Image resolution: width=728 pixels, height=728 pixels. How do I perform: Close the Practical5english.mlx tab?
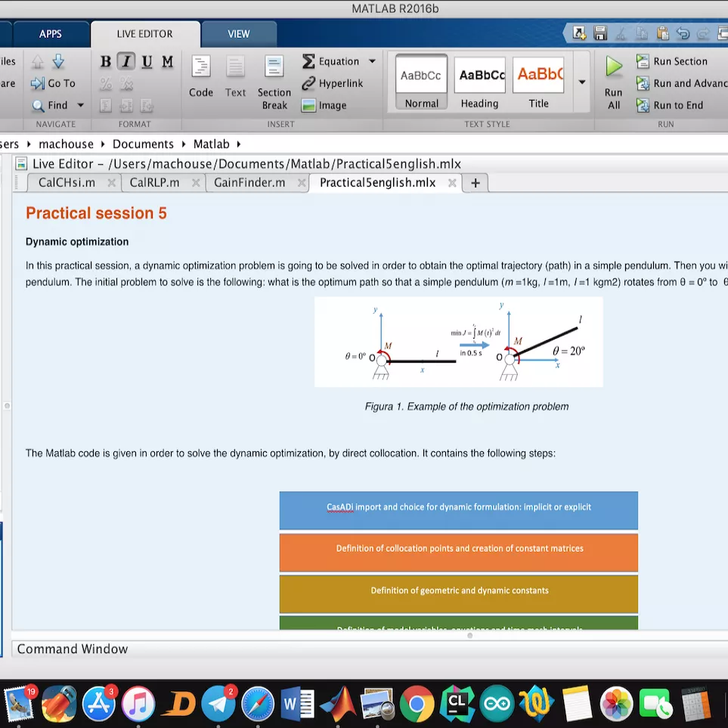(x=452, y=183)
